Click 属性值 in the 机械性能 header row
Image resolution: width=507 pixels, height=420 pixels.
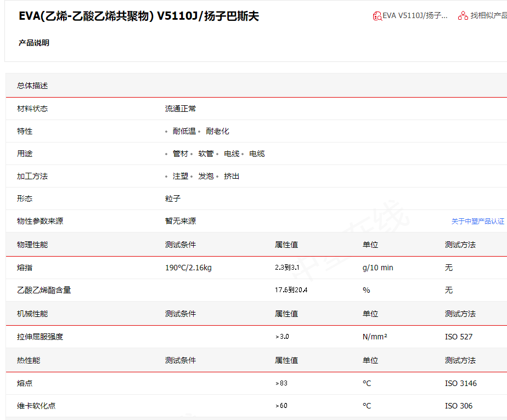[x=286, y=314]
